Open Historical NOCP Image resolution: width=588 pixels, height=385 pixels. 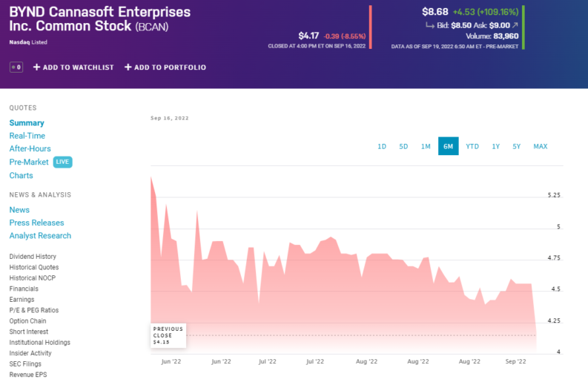click(32, 278)
